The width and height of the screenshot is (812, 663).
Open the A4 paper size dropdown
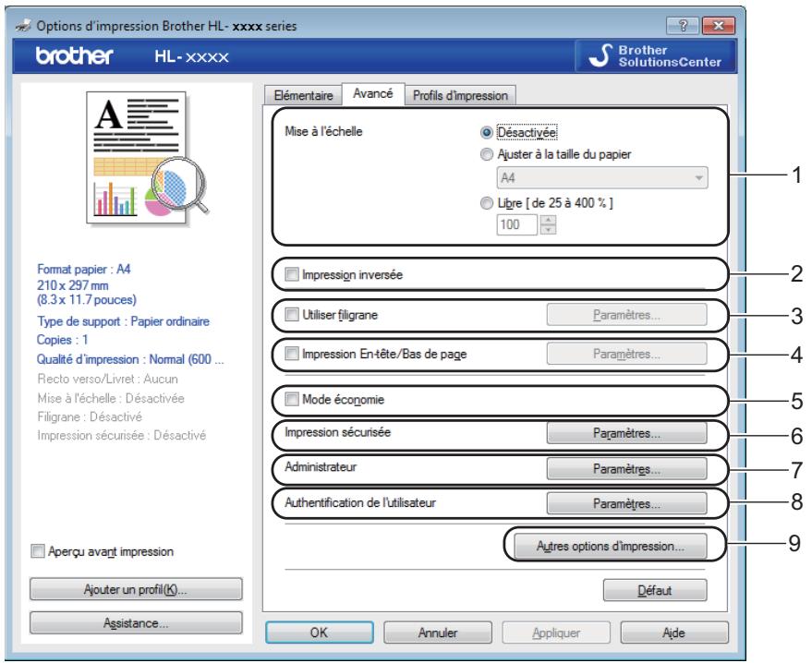601,178
